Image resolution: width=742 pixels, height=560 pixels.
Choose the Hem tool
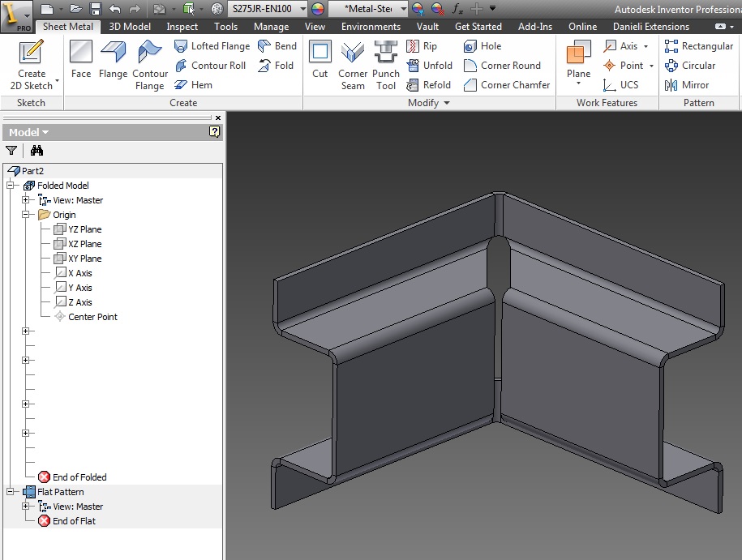[x=193, y=84]
